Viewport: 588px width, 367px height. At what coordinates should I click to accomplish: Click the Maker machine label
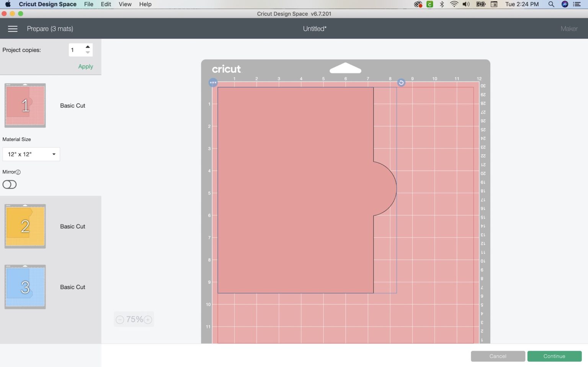[569, 29]
